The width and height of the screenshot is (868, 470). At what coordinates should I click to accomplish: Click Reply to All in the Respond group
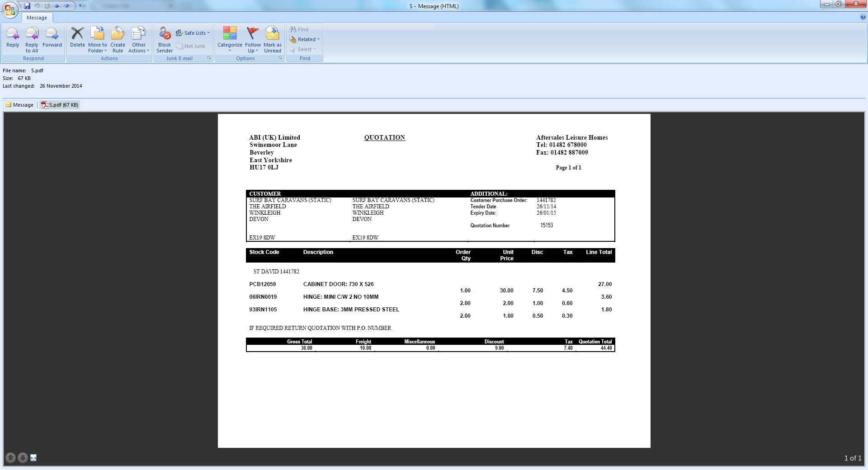click(x=32, y=40)
